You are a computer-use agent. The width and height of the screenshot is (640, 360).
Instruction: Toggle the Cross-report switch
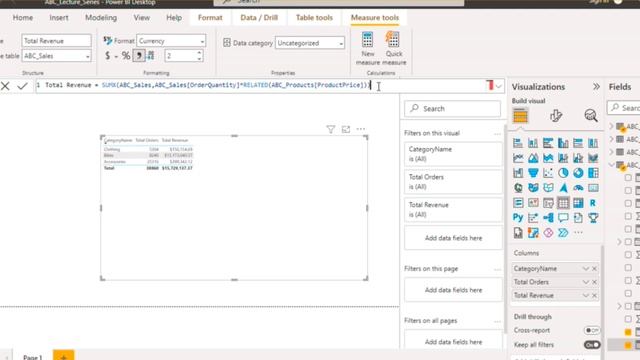(x=592, y=330)
